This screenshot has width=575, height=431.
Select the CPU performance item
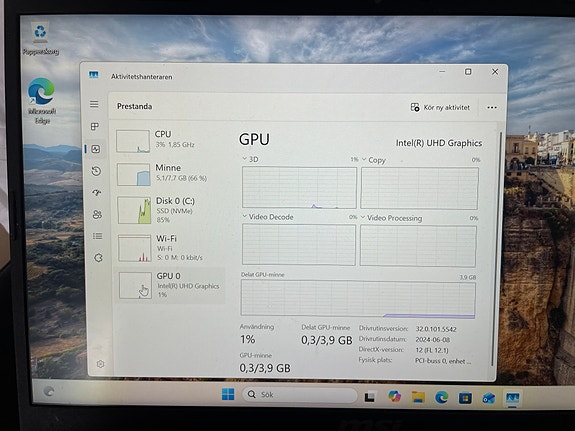point(170,140)
